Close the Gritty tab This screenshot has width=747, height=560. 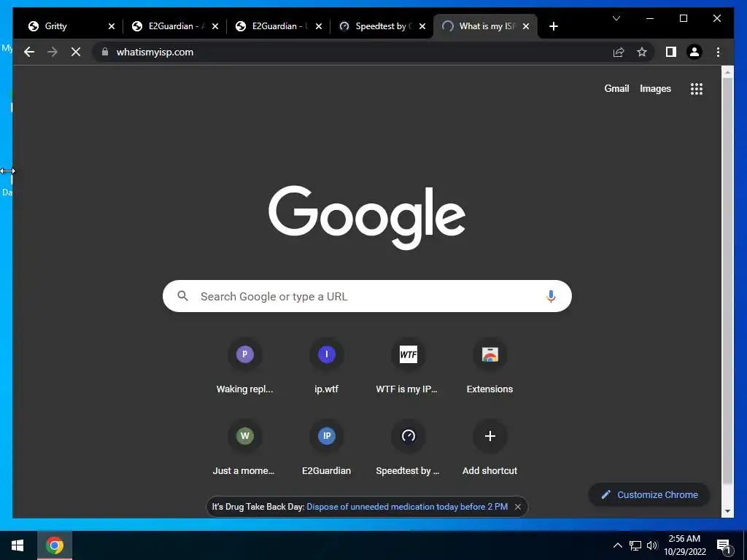[112, 26]
